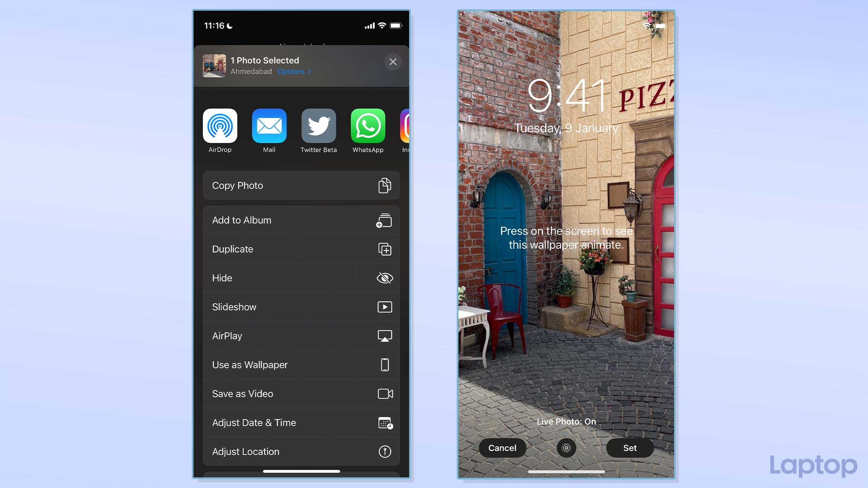Toggle Hide photo visibility option
The image size is (868, 488).
tap(301, 278)
